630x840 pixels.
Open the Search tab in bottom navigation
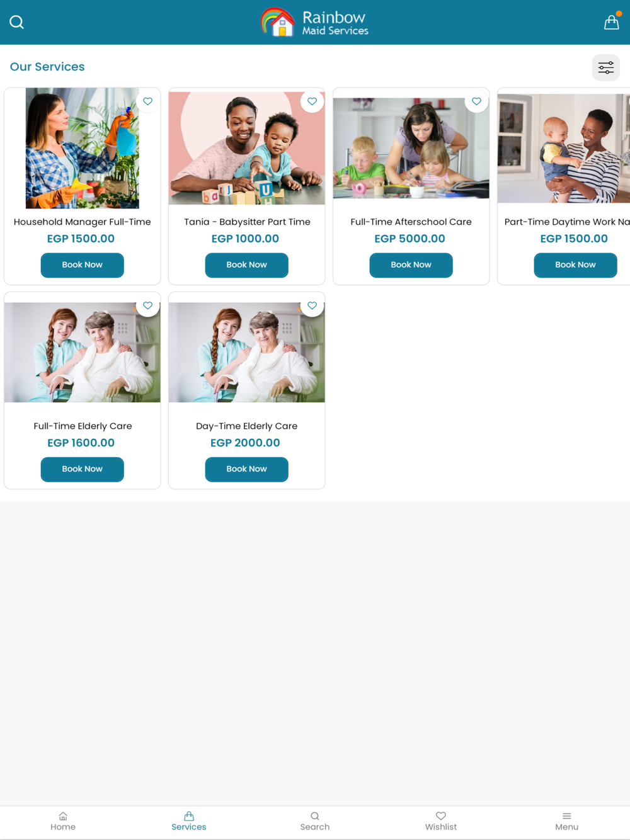click(315, 822)
